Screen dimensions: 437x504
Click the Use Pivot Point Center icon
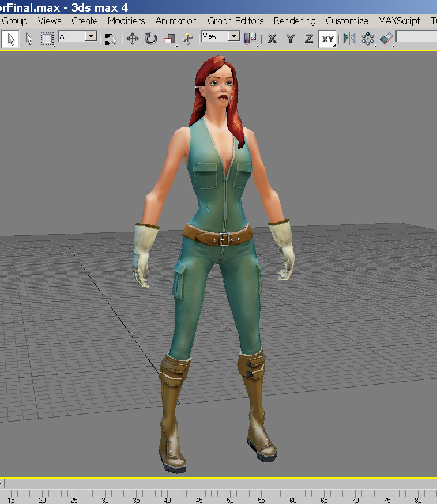(250, 39)
